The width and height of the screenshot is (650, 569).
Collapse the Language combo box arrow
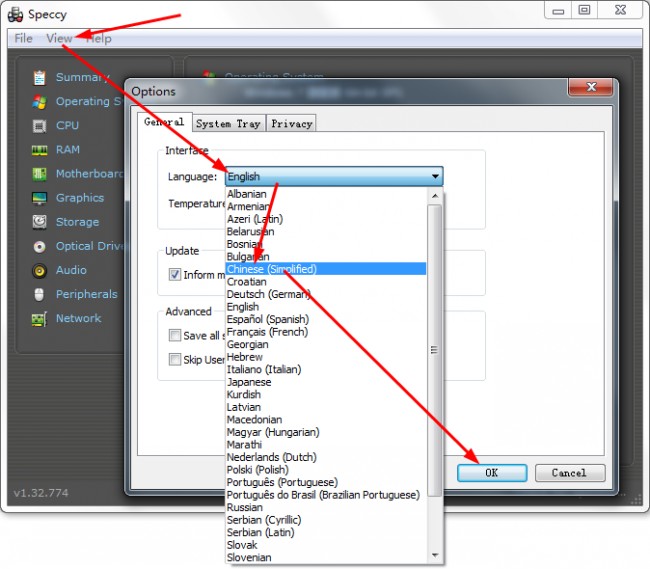coord(435,177)
